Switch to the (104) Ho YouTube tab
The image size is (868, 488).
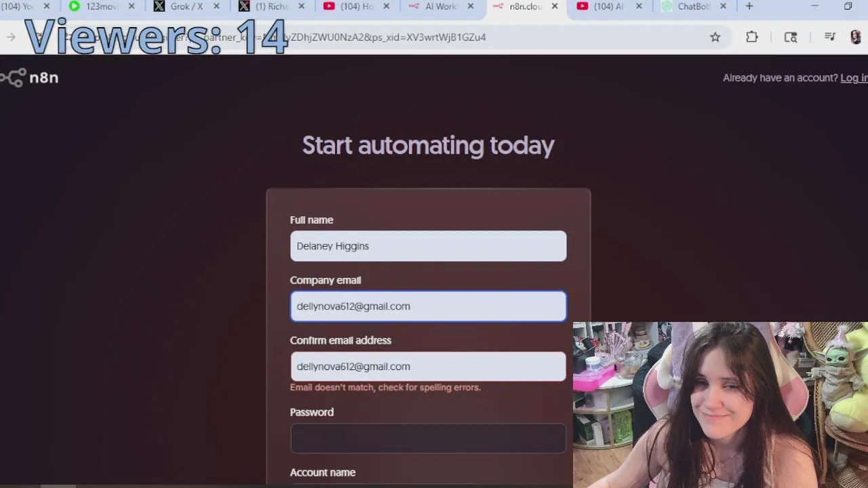tap(350, 6)
